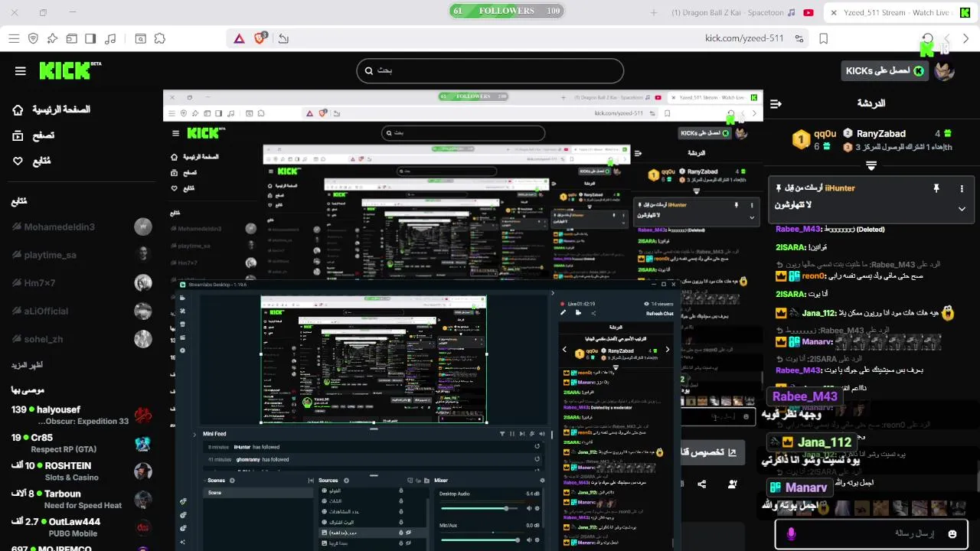Screen dimensions: 980x551
Task: Add a source with Sources plus icon
Action: click(345, 481)
